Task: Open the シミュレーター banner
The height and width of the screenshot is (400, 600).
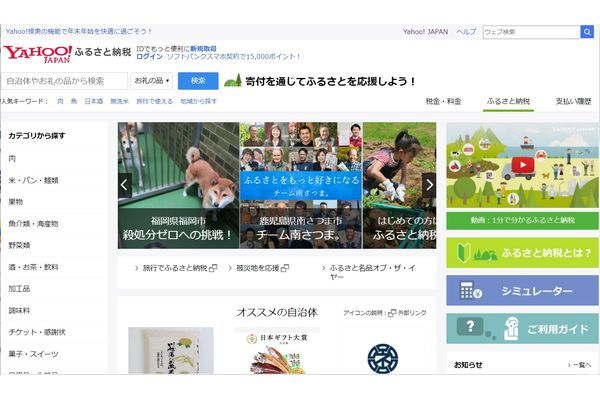Action: tap(522, 290)
